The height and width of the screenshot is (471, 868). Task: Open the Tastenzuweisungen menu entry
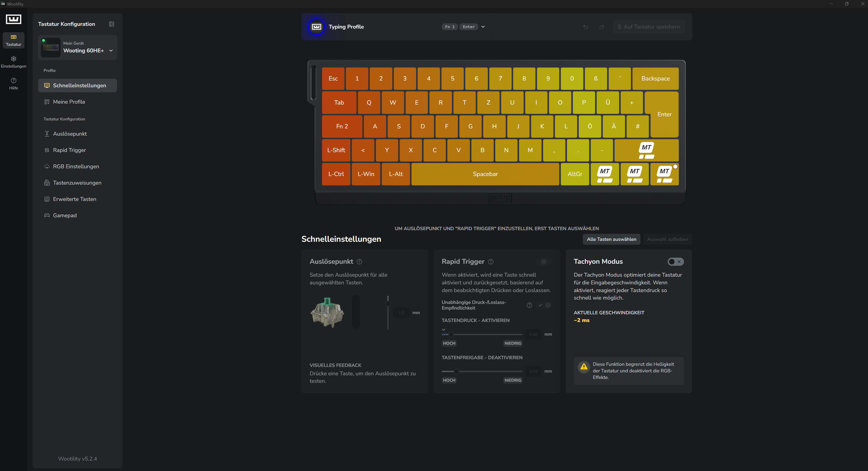pyautogui.click(x=78, y=183)
